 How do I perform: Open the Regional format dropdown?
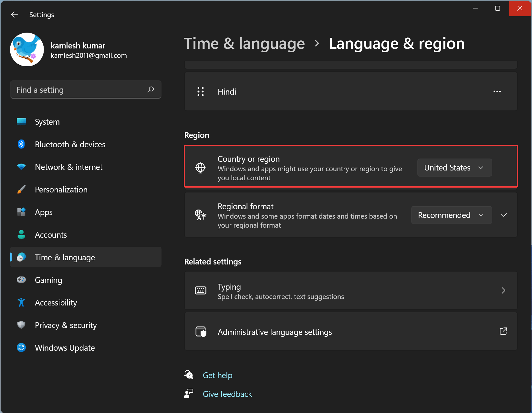coord(451,215)
